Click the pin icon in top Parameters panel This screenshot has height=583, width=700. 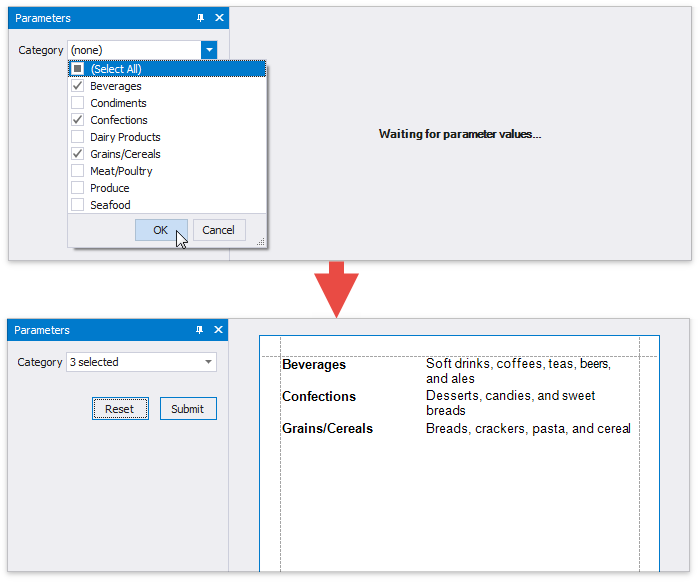pos(201,18)
